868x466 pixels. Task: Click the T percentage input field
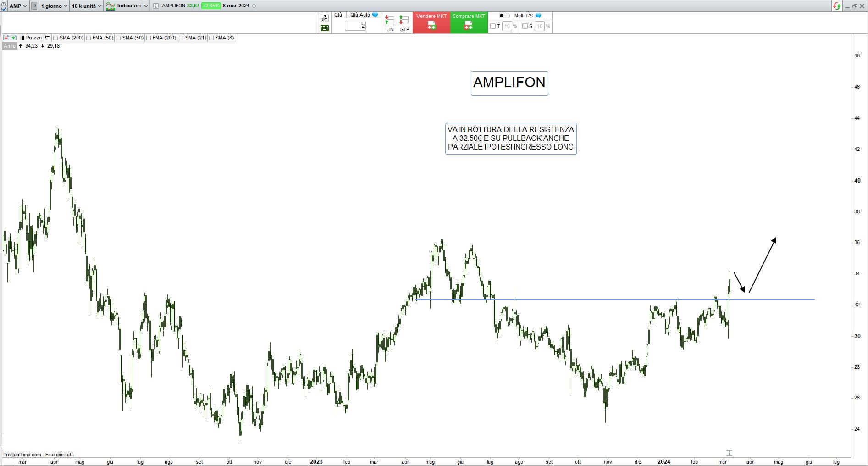pos(507,26)
